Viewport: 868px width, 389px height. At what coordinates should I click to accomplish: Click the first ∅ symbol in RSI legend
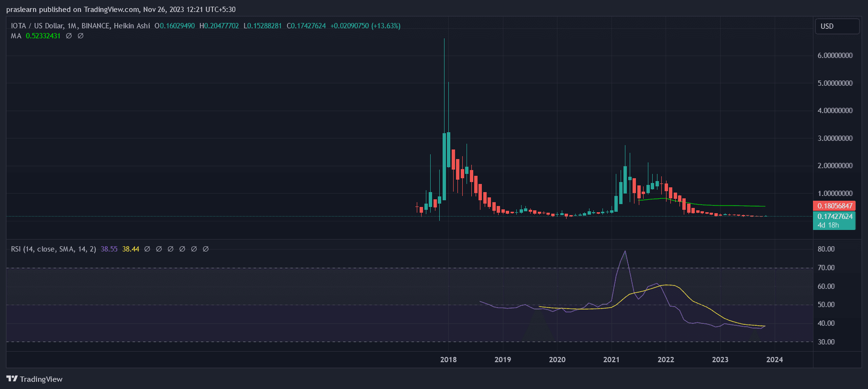(147, 249)
